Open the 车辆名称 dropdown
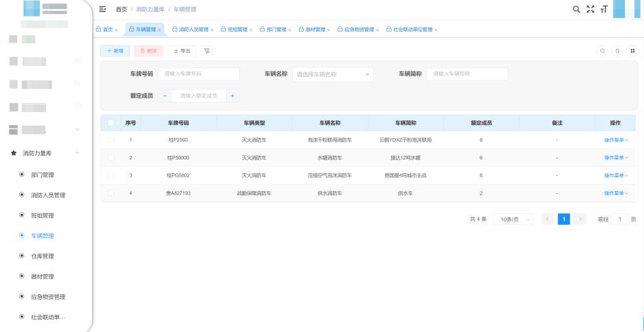This screenshot has height=332, width=644. (333, 74)
